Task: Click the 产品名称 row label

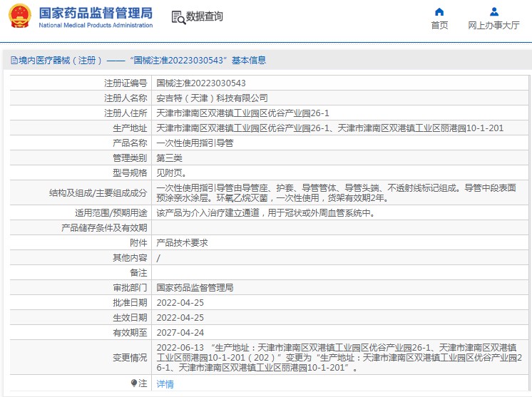Action: pyautogui.click(x=130, y=143)
